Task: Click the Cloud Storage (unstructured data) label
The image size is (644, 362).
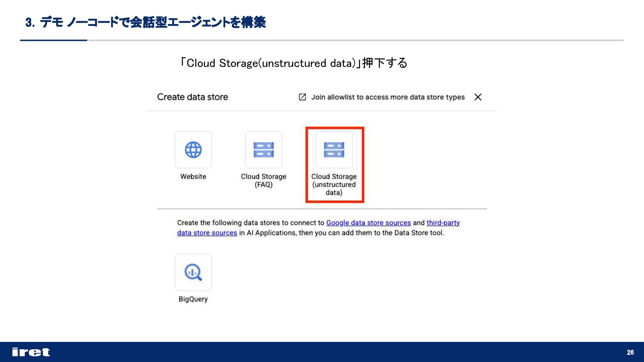Action: tap(334, 185)
